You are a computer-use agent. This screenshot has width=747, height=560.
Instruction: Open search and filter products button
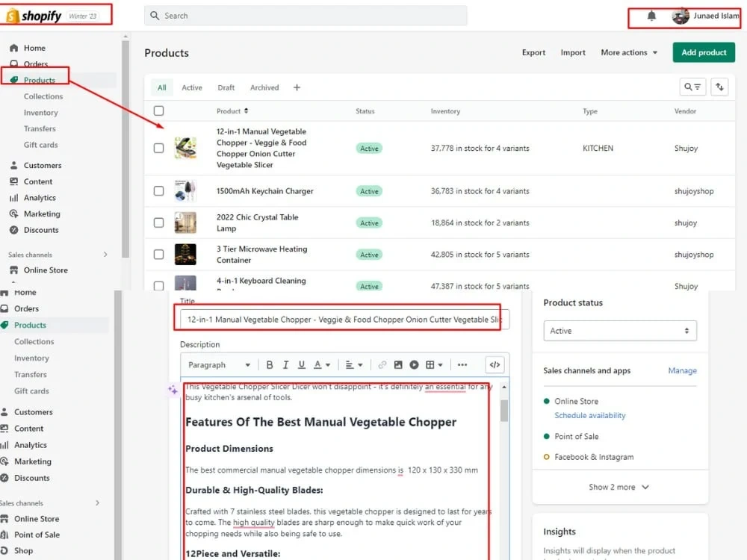692,87
